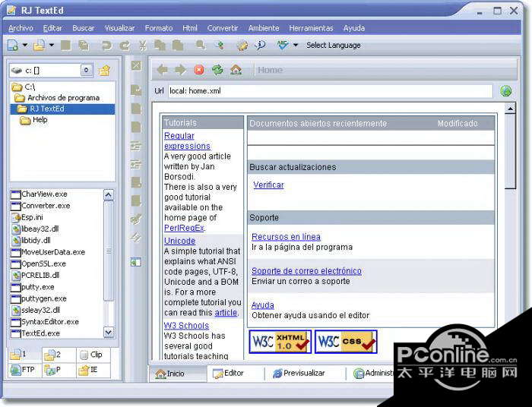Click file list scroll down arrow
The height and width of the screenshot is (407, 532).
point(108,332)
